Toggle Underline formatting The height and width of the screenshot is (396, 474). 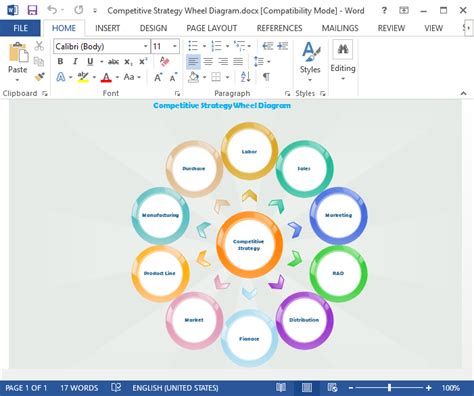pos(90,62)
